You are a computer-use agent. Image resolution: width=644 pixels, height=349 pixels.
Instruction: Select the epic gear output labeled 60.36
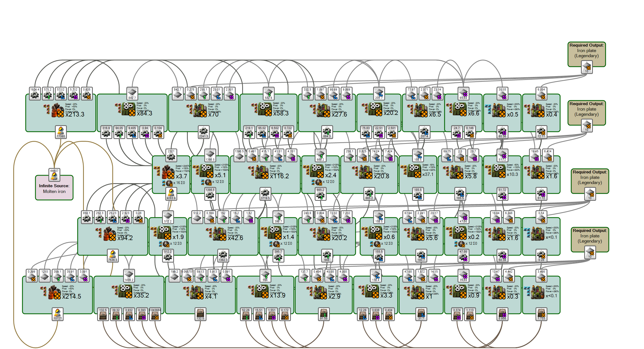[502, 132]
